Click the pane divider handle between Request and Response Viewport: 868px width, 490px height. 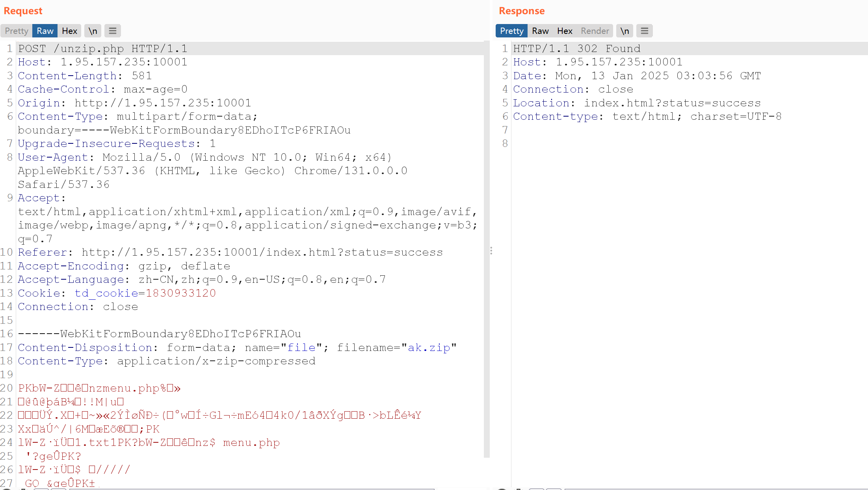[491, 251]
